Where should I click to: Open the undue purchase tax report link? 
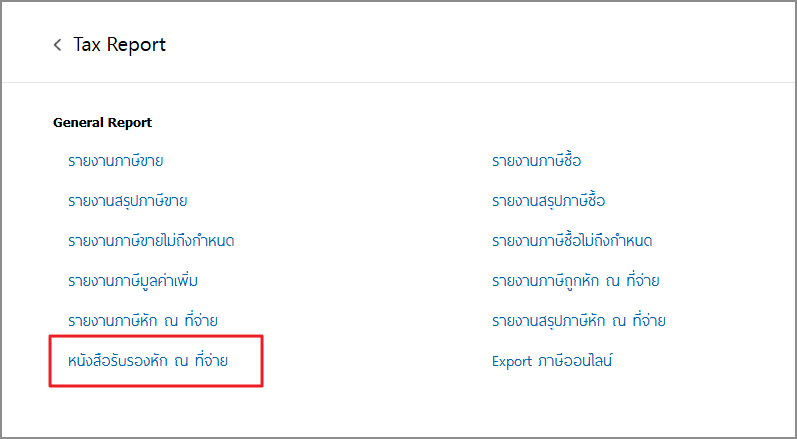572,241
